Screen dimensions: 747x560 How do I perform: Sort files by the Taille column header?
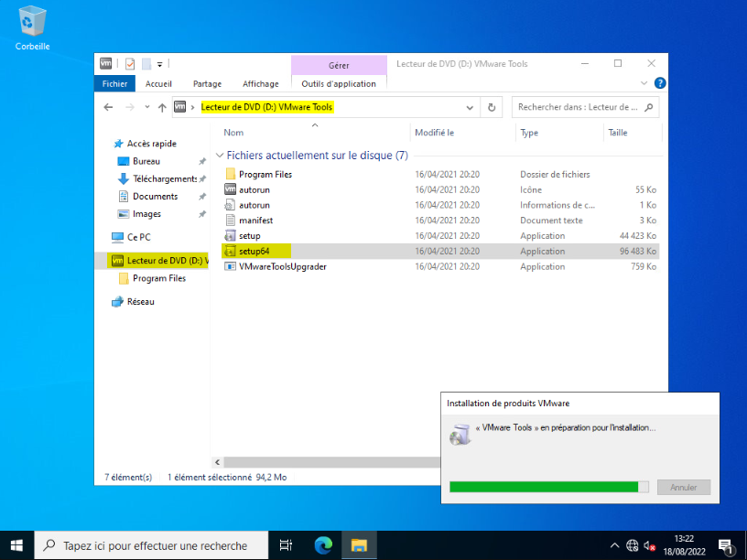point(633,133)
